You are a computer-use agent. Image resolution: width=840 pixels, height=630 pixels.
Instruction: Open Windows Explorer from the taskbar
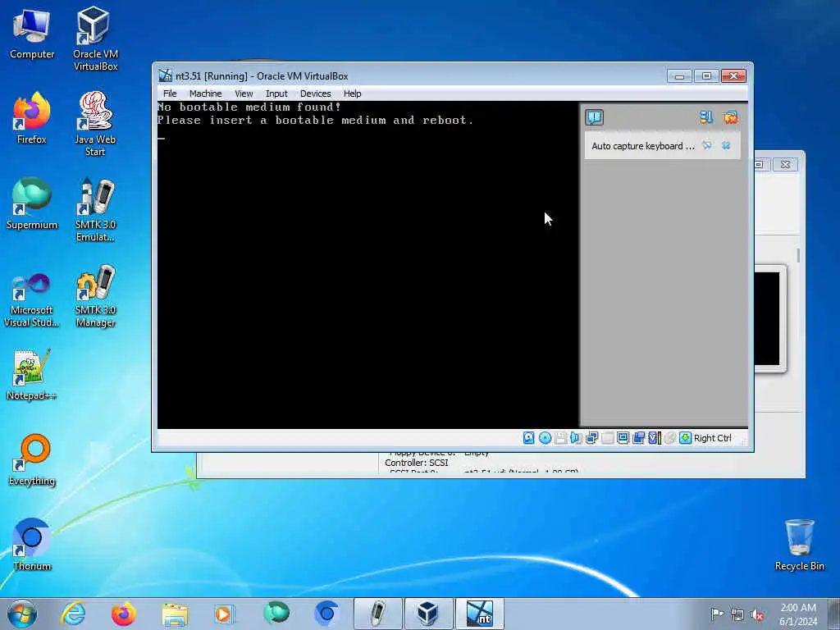pyautogui.click(x=175, y=614)
